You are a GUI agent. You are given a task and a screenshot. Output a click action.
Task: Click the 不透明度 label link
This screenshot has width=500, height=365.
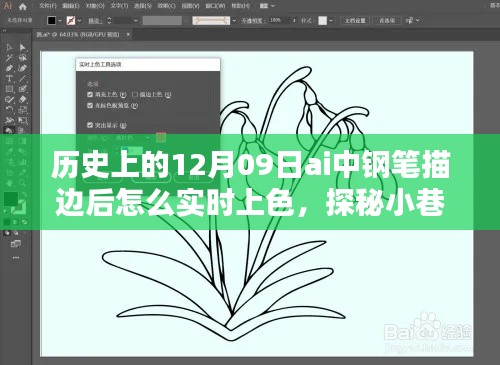coord(253,21)
